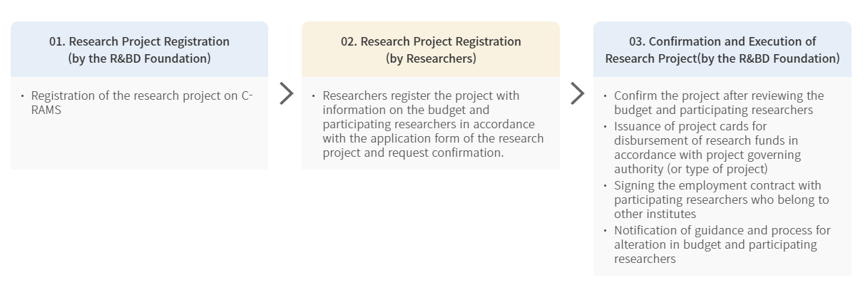868x300 pixels.
Task: Select the 'Notification of guidance and process' item
Action: coord(720,244)
